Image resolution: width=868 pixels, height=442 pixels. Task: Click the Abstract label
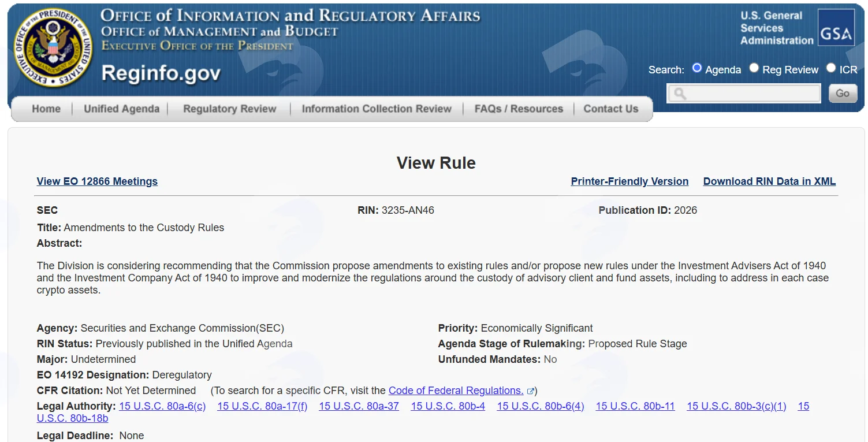pos(59,243)
